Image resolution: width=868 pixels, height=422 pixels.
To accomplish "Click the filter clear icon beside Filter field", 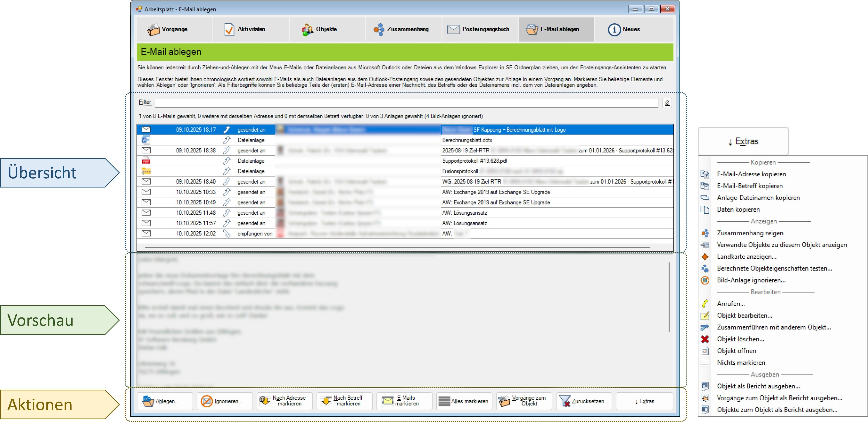I will (667, 103).
